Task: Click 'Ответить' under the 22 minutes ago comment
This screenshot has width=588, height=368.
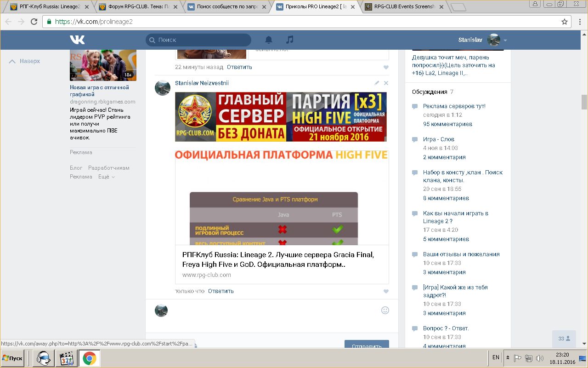Action: point(239,67)
